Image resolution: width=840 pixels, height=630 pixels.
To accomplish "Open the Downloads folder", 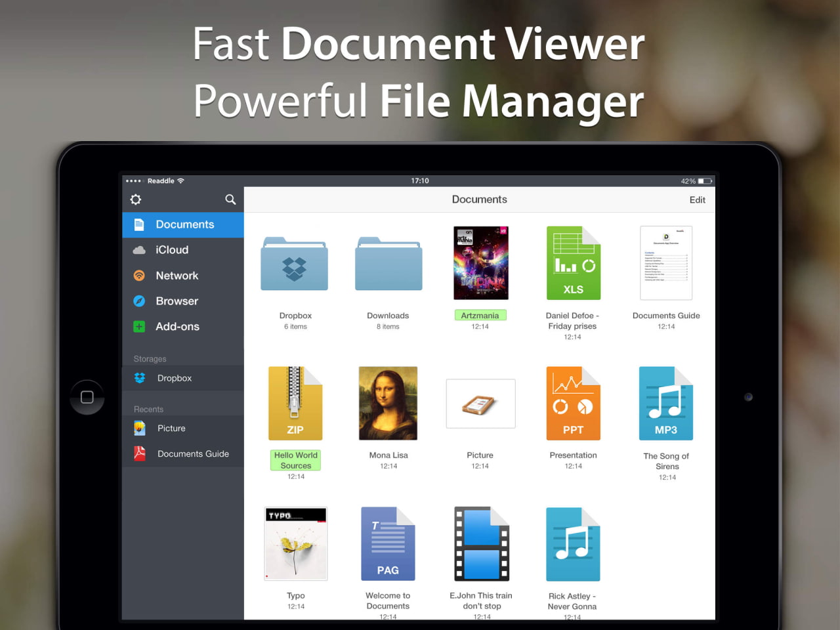I will (x=388, y=264).
